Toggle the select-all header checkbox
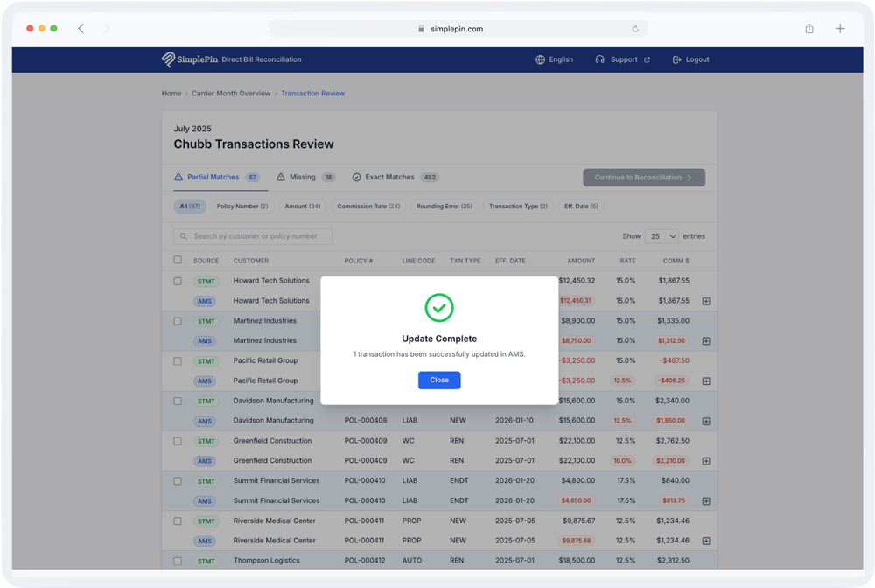Viewport: 875px width, 588px height. pos(178,260)
